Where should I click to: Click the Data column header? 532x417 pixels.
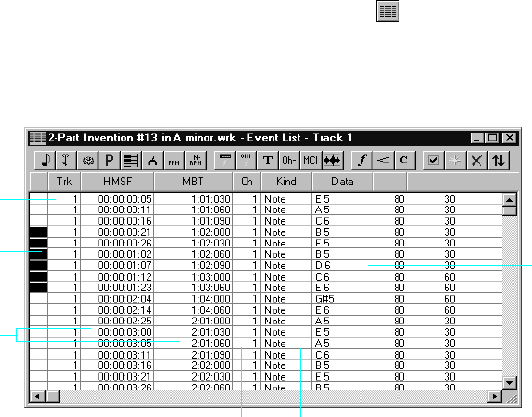coord(342,181)
